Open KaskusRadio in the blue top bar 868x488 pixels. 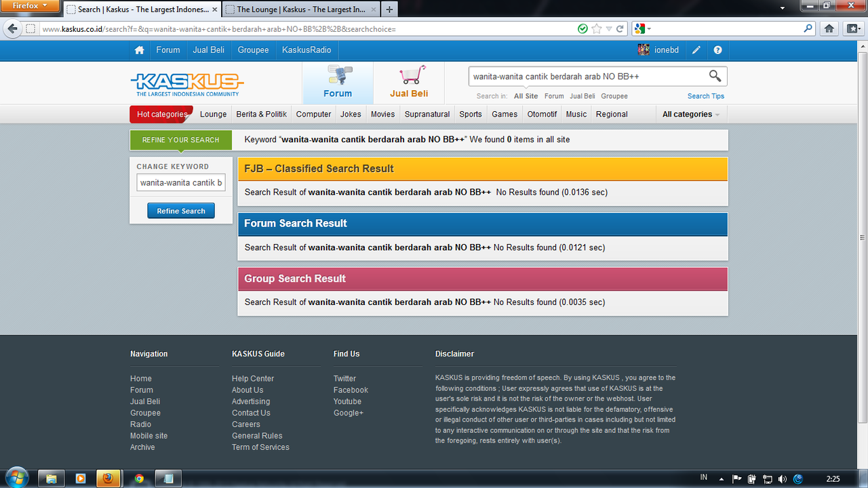(x=307, y=50)
